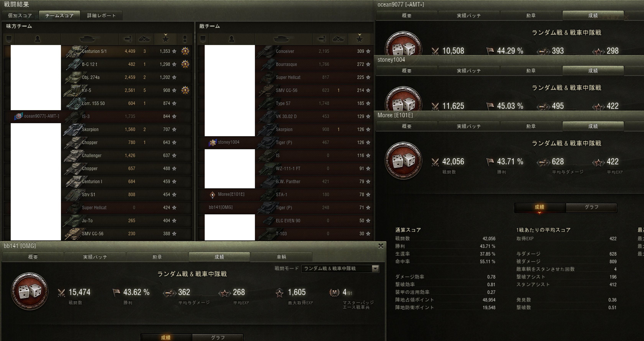The width and height of the screenshot is (644, 341).
Task: Sort allied team by kills column icon
Action: pyautogui.click(x=145, y=39)
